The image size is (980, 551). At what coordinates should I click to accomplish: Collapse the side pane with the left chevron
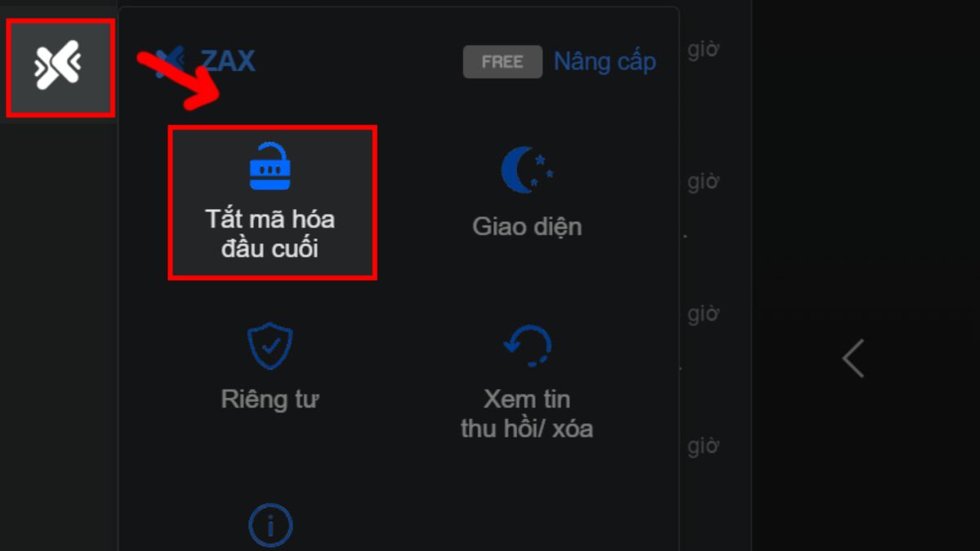(853, 358)
